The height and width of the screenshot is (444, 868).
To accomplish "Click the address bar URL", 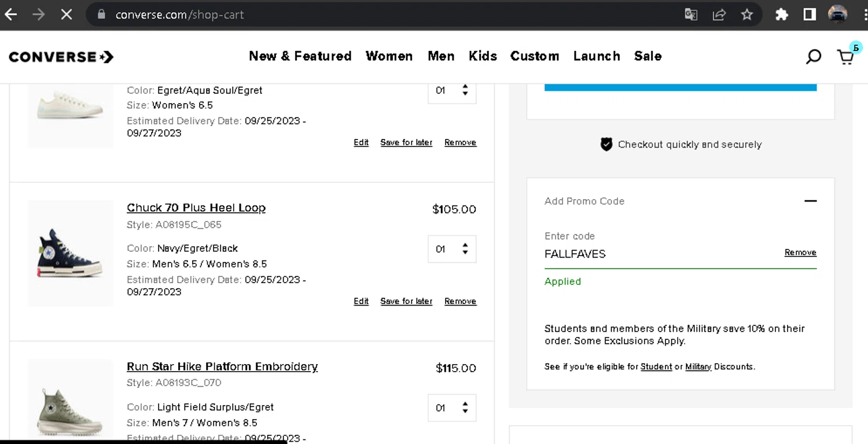I will (x=179, y=14).
